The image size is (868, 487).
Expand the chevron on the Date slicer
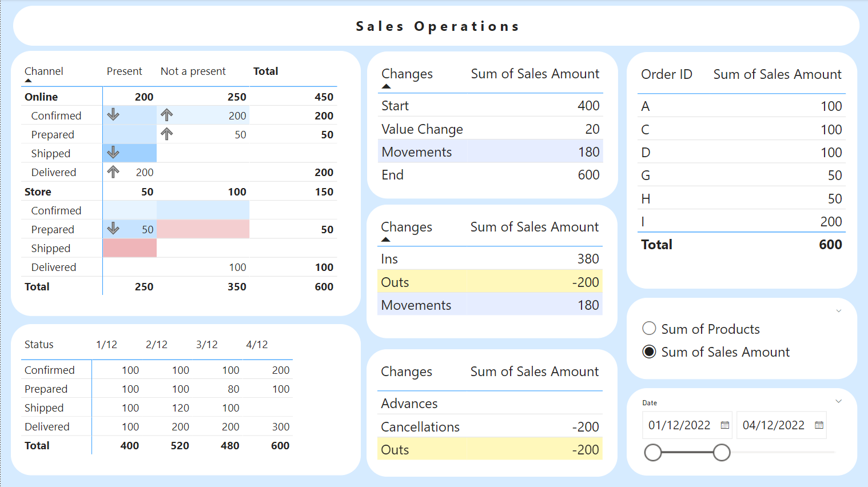click(838, 401)
